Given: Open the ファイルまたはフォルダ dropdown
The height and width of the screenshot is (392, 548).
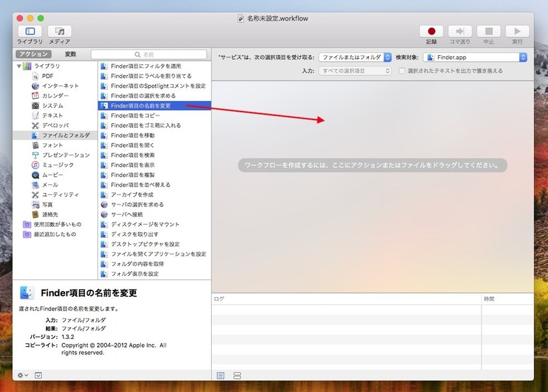Looking at the screenshot, I should [x=355, y=58].
